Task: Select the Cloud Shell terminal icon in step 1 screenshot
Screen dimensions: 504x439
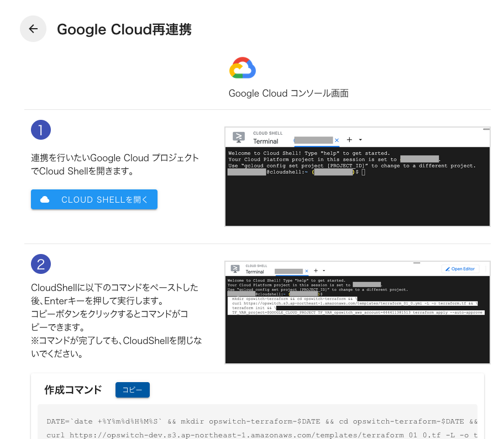Action: coord(238,137)
